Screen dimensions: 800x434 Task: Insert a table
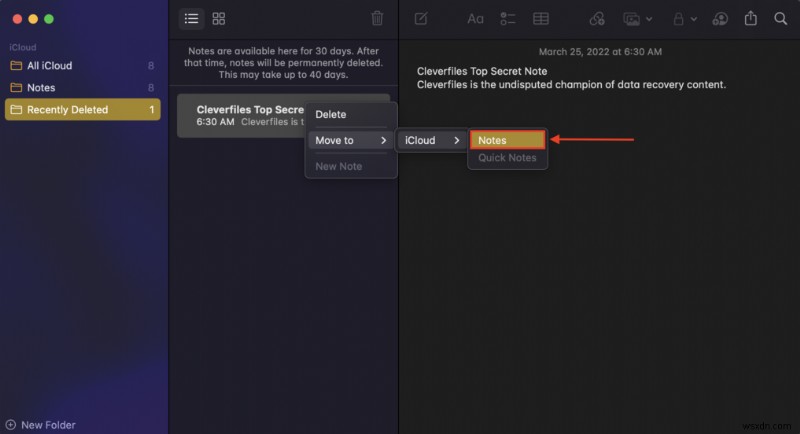pos(540,18)
